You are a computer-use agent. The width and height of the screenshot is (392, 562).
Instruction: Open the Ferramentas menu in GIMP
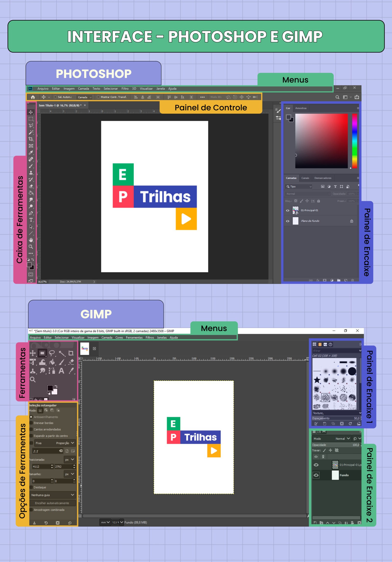tap(134, 337)
